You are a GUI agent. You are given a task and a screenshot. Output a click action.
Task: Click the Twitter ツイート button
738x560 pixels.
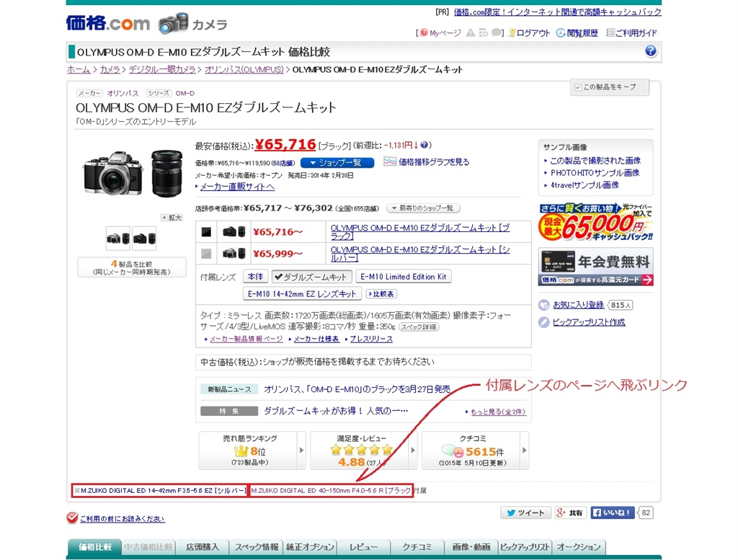pos(525,513)
